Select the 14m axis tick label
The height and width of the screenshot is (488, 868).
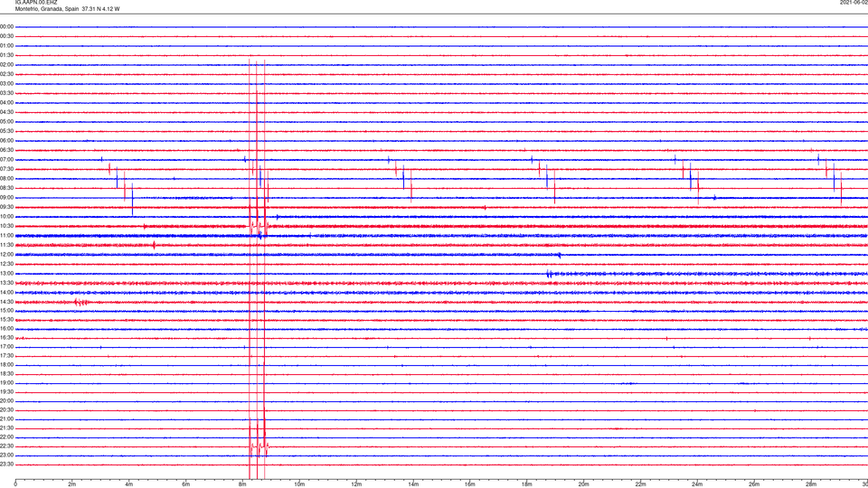pyautogui.click(x=413, y=484)
